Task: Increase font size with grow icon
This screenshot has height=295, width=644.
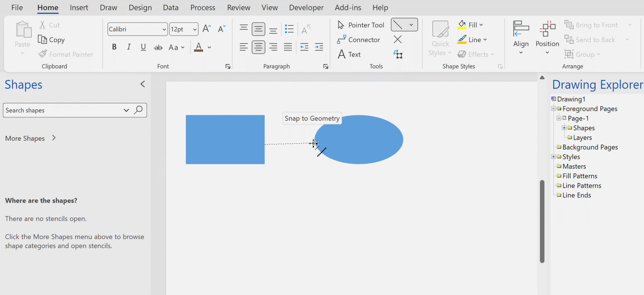Action: [207, 29]
